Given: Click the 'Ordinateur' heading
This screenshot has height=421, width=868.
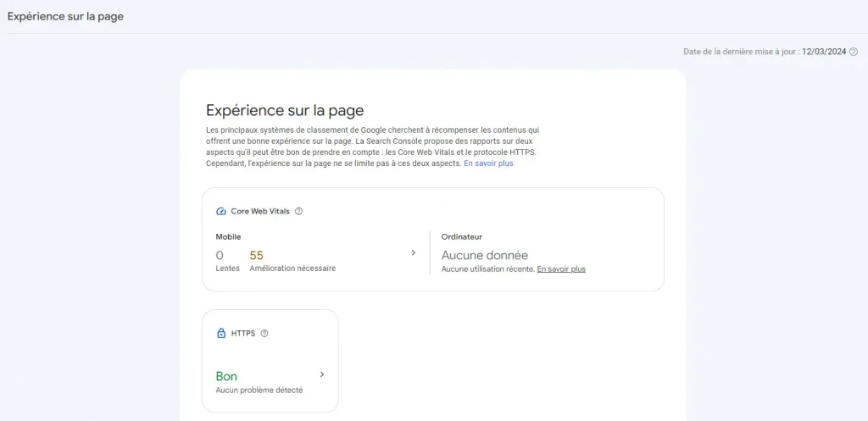Looking at the screenshot, I should pos(462,237).
